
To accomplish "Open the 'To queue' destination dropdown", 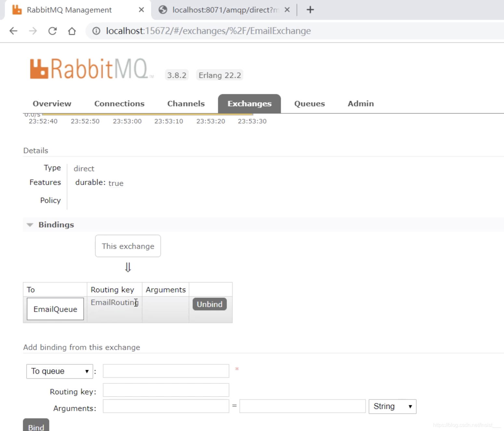I will pos(60,371).
